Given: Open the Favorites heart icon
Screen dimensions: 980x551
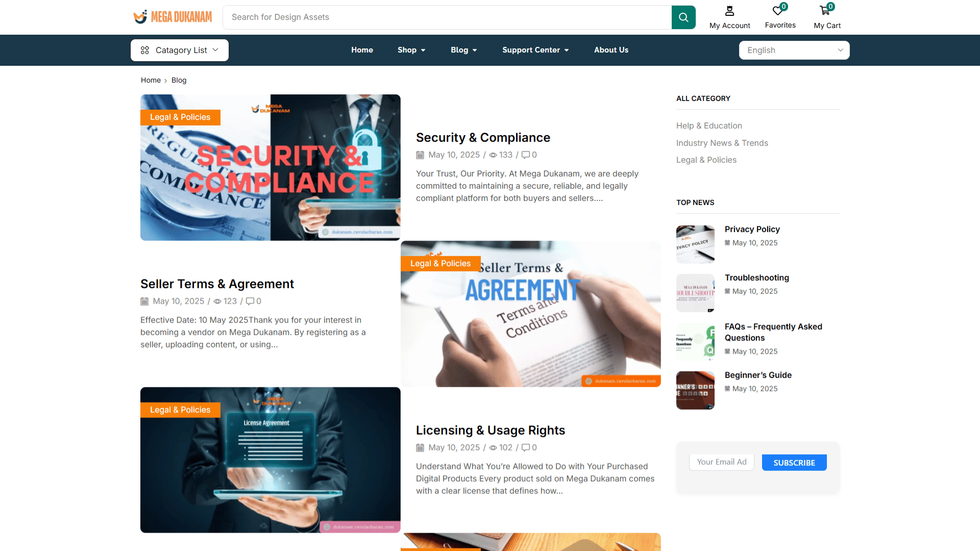Looking at the screenshot, I should tap(777, 11).
